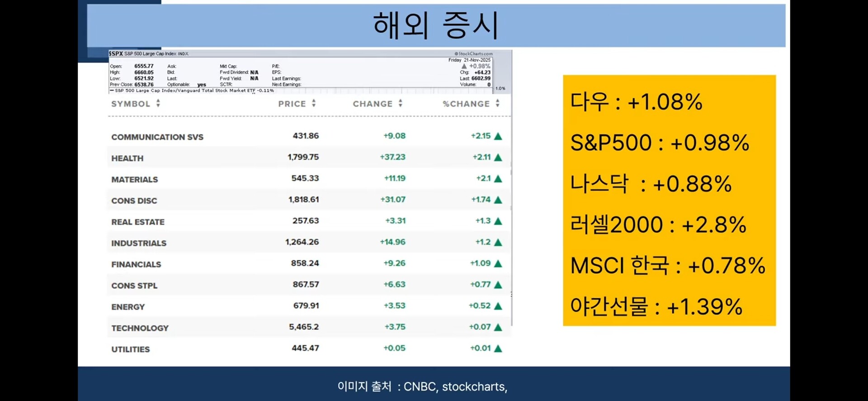868x401 pixels.
Task: Click the green up-triangle in the HEALTH row
Action: click(498, 158)
